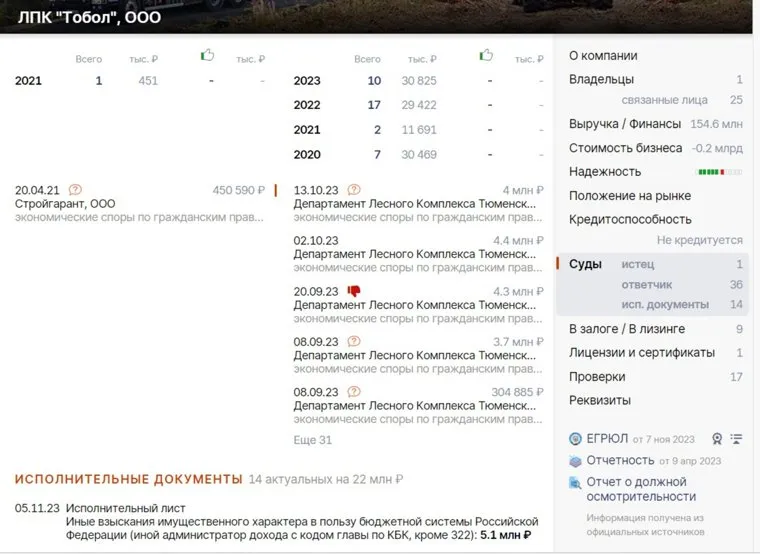Screen dimensions: 760x554
Task: Click the list icon right of ЕГРЮЛ
Action: 736,439
